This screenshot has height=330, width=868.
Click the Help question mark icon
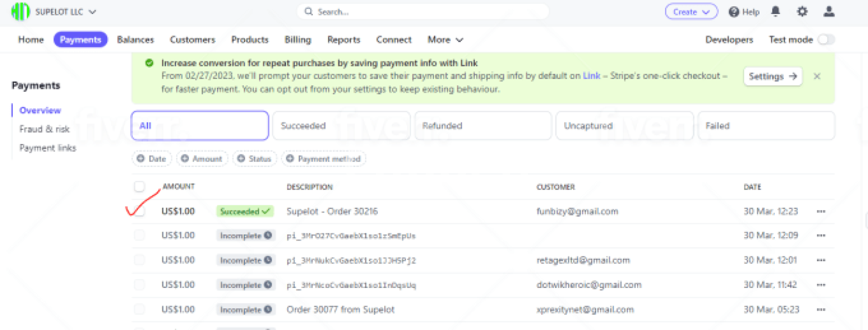734,12
